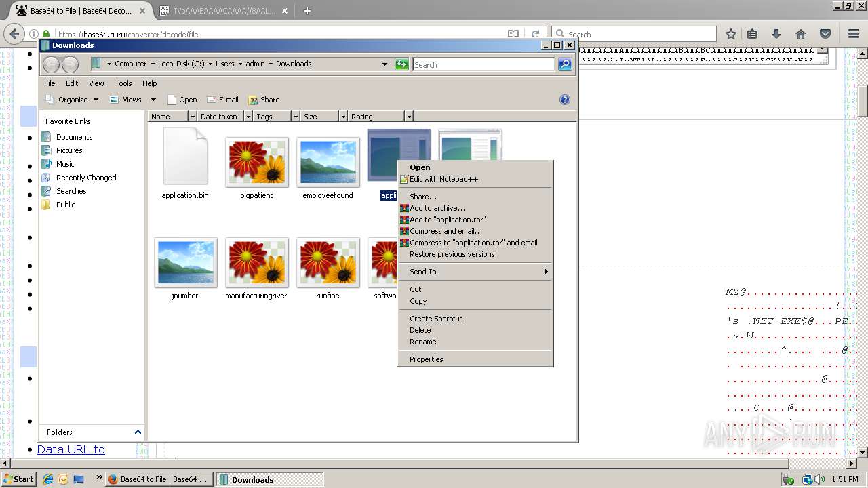The image size is (868, 488).
Task: Open Firefox hamburger menu
Action: click(x=854, y=34)
